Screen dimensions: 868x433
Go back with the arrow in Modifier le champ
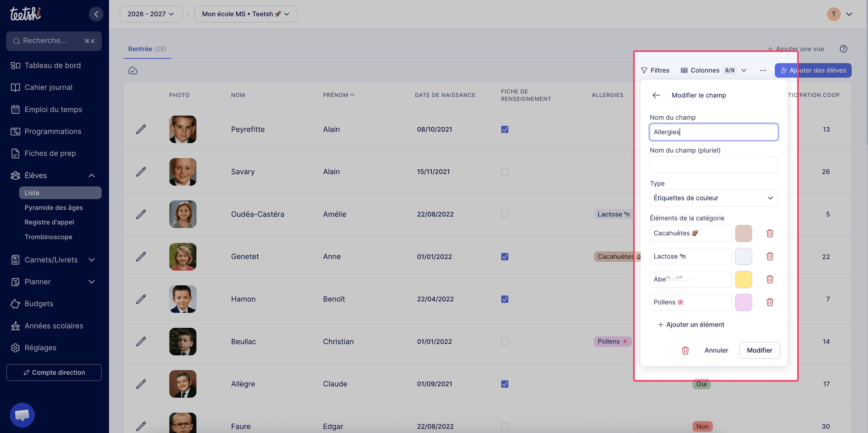coord(656,95)
